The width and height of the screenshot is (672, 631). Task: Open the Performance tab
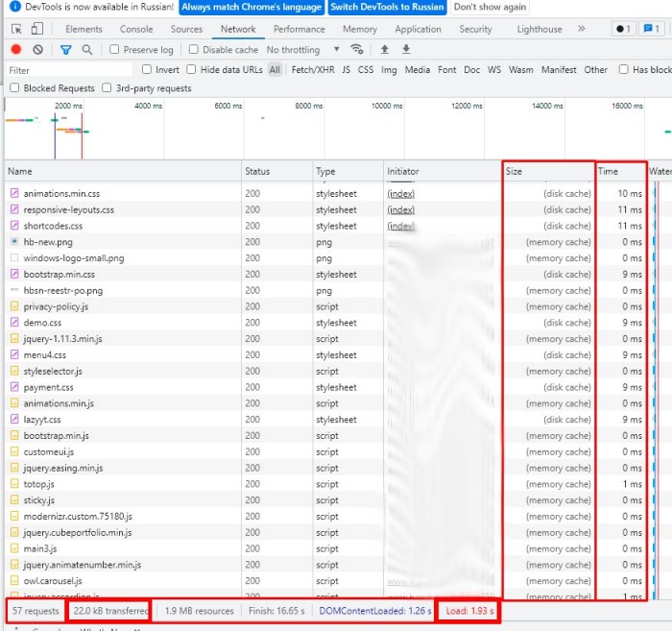point(300,29)
